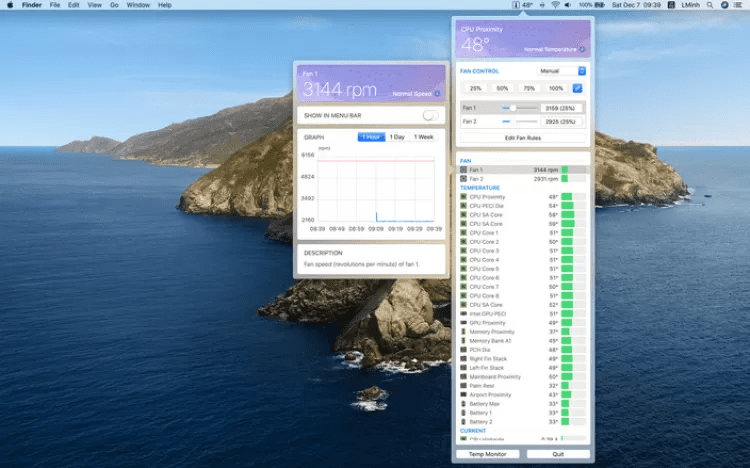Screen dimensions: 750x468
Task: Select the Memory Bank A1 RAM icon
Action: (x=463, y=341)
